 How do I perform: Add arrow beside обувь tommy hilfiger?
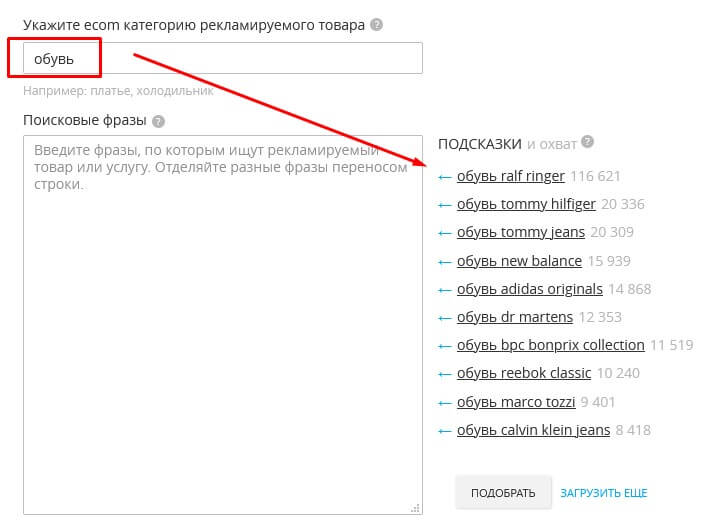[444, 205]
